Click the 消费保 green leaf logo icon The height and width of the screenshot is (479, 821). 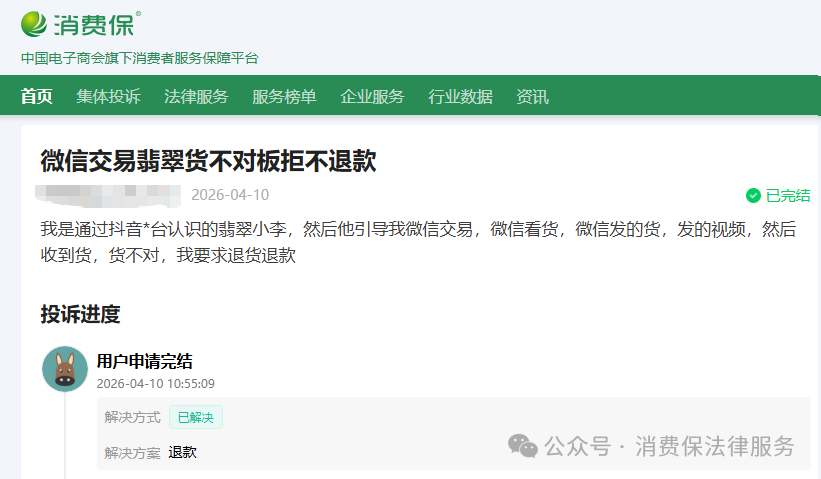click(x=34, y=22)
